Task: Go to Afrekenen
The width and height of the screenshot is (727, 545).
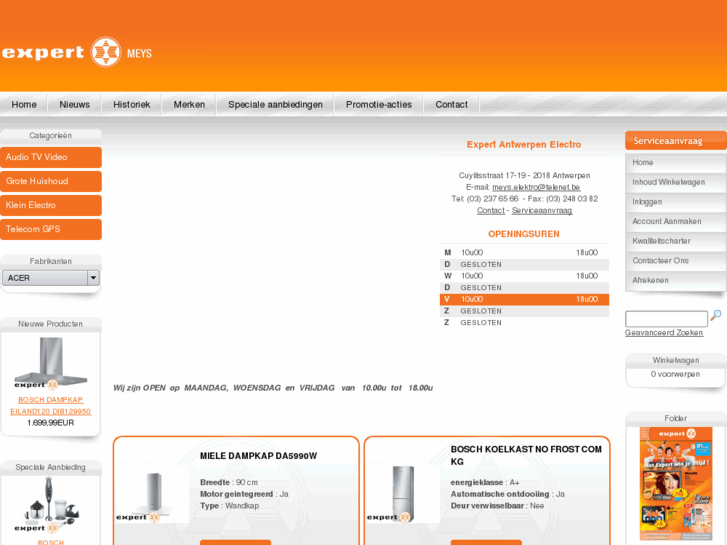Action: (x=676, y=281)
